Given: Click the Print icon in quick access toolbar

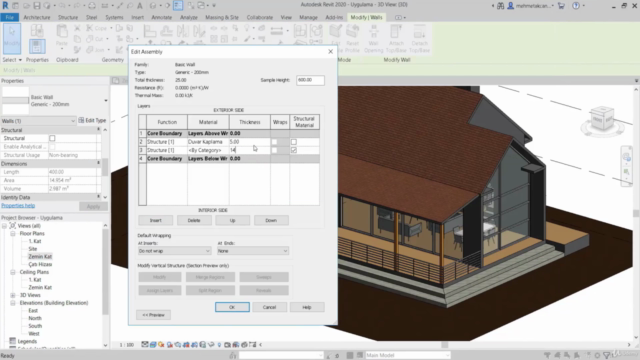Looking at the screenshot, I should [x=92, y=6].
